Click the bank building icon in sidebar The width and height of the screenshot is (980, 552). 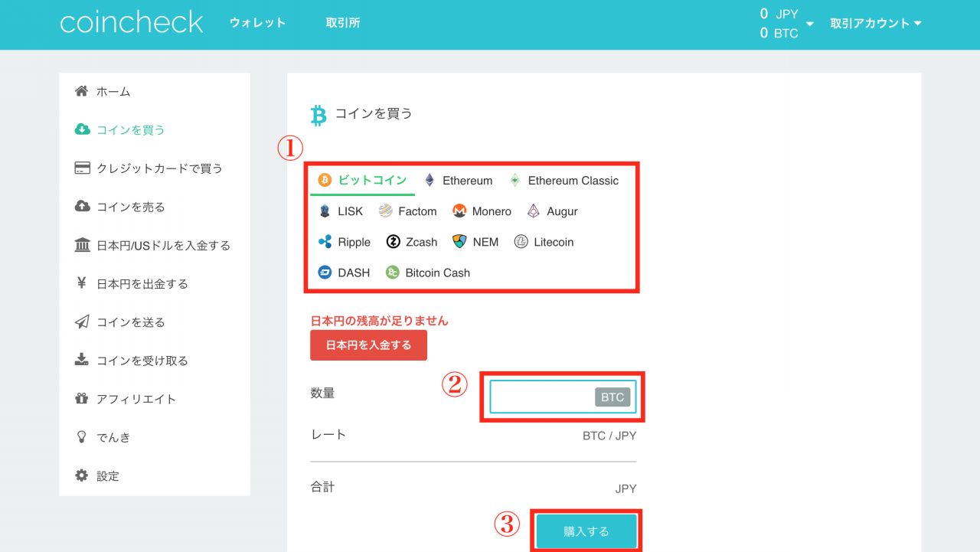coord(82,245)
